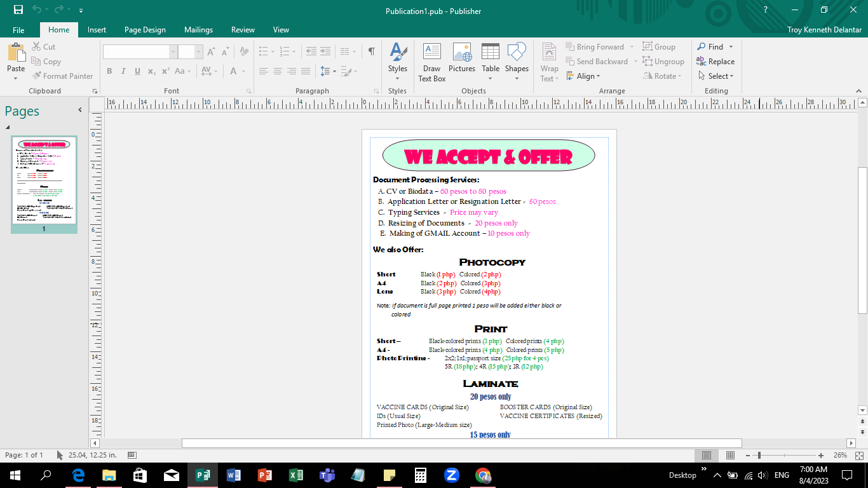This screenshot has width=868, height=488.
Task: Increase font size with the Grow Font icon
Action: 211,52
